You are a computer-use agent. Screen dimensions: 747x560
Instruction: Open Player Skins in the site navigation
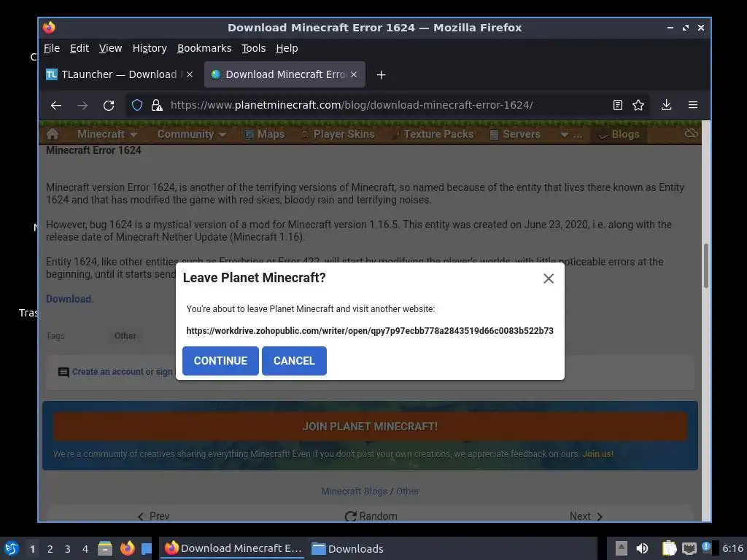338,134
